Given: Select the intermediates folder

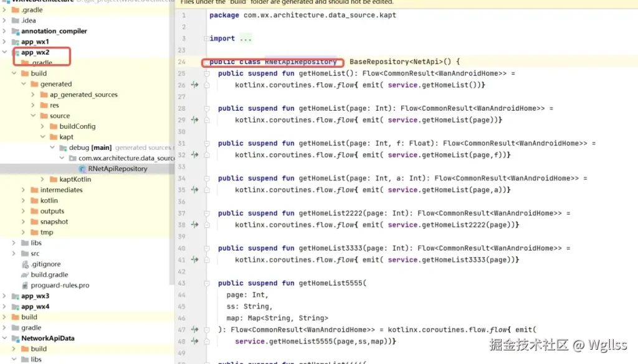Looking at the screenshot, I should (x=62, y=190).
